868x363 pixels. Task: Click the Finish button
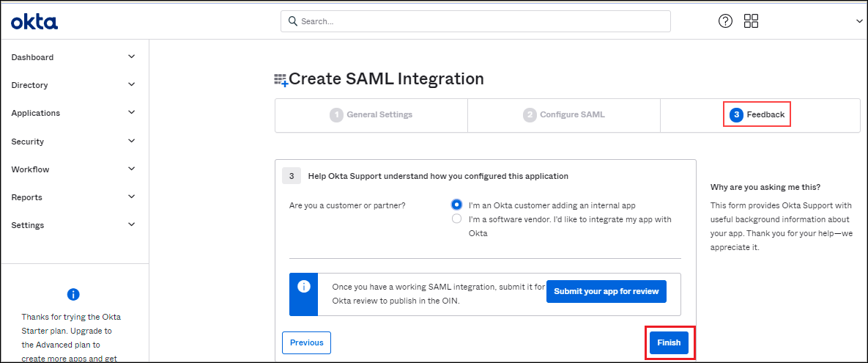point(669,342)
